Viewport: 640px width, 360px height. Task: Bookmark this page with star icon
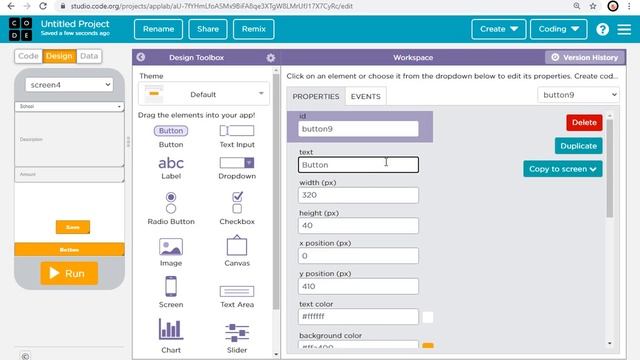tap(593, 6)
